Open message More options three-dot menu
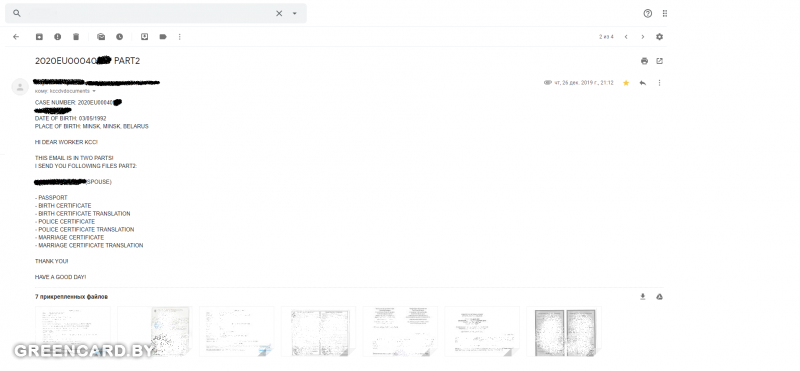Screen dimensions: 800x371 (x=659, y=83)
